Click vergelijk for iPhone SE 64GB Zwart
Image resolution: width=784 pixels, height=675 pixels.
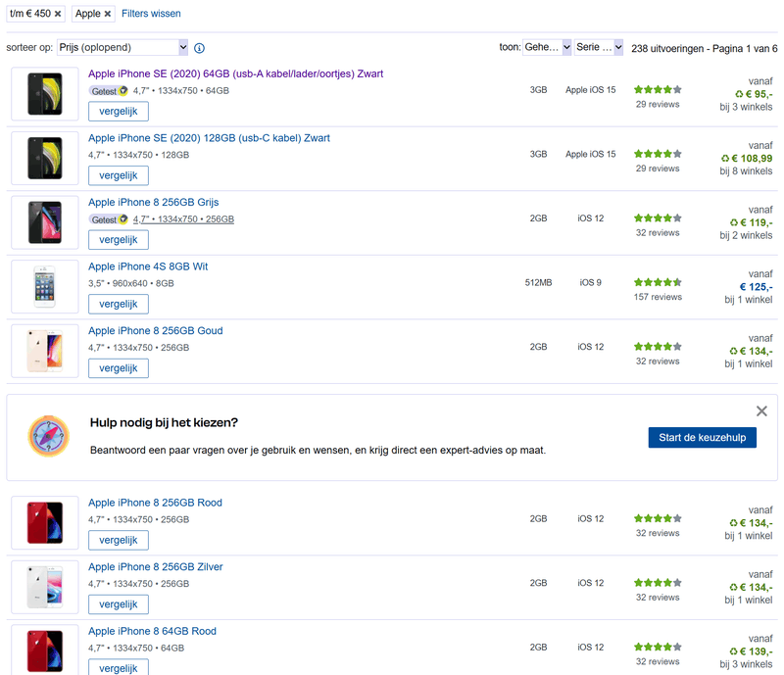coord(119,112)
